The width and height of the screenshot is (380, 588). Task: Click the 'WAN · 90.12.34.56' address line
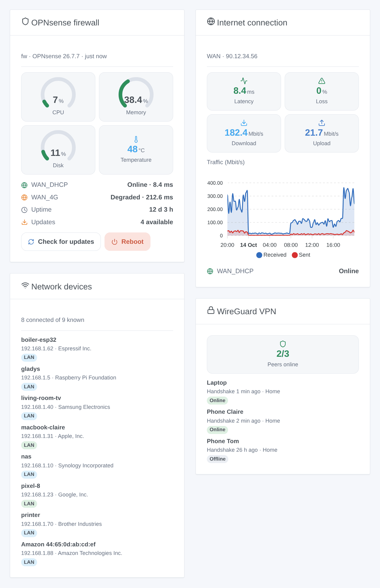click(x=232, y=56)
